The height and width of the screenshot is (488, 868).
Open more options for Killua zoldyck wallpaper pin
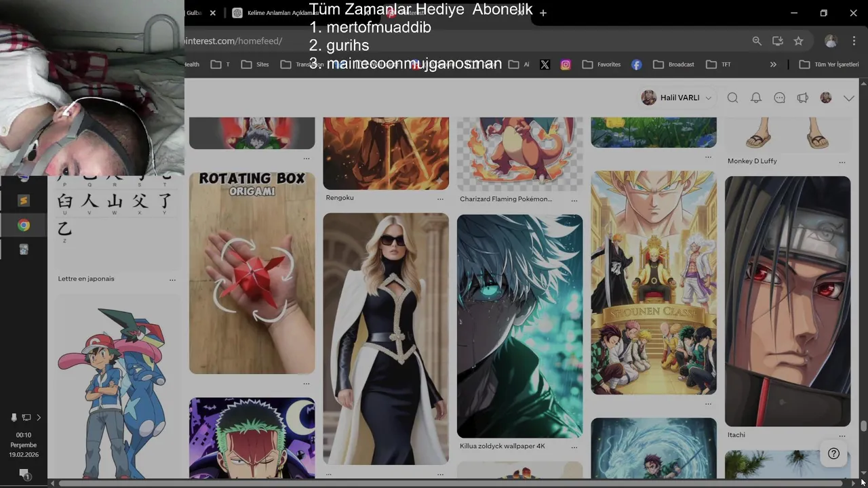(x=574, y=447)
